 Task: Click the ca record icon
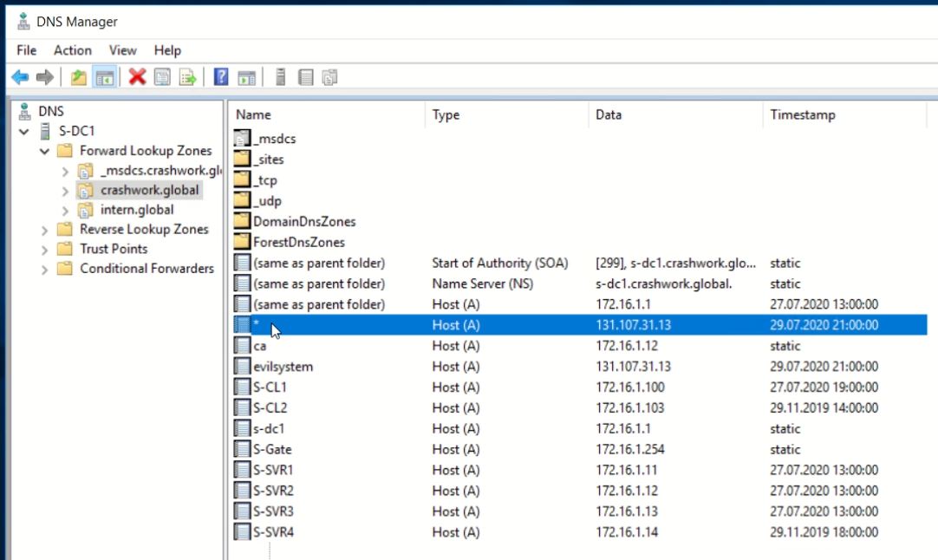click(242, 345)
